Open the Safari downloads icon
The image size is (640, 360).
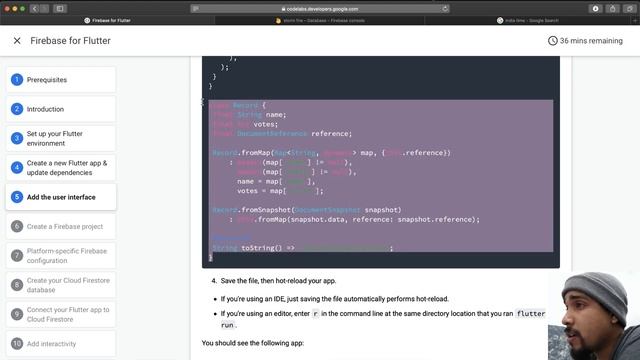(595, 9)
